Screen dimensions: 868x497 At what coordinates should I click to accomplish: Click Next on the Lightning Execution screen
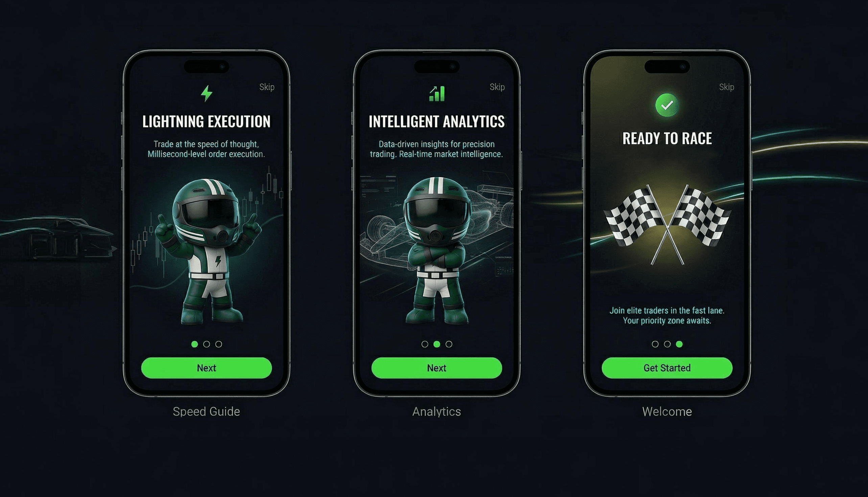[206, 368]
